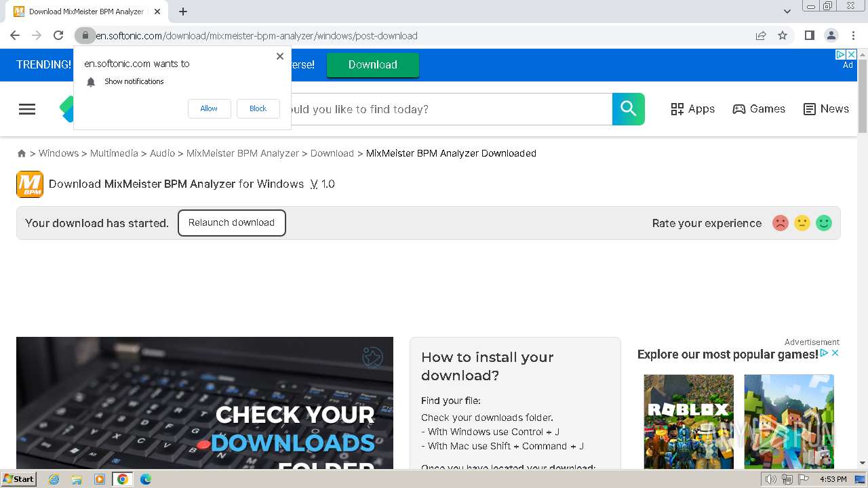868x488 pixels.
Task: Open the volume control in system tray
Action: click(x=771, y=479)
